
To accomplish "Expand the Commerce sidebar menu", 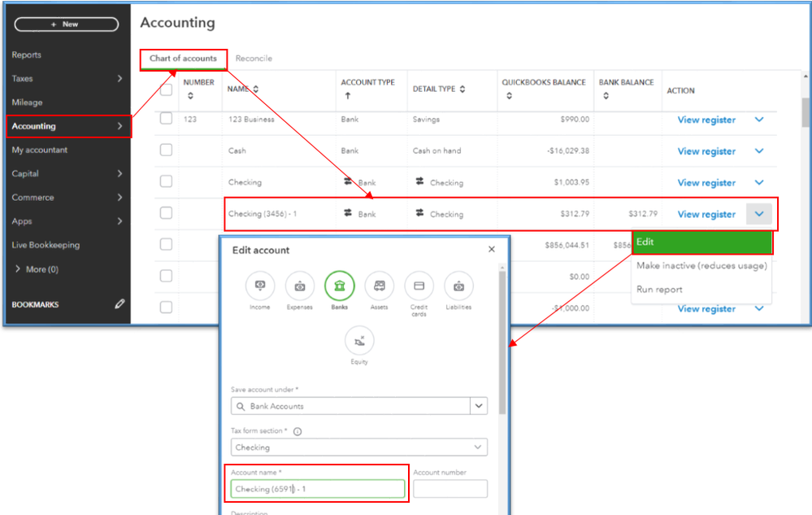I will point(119,198).
